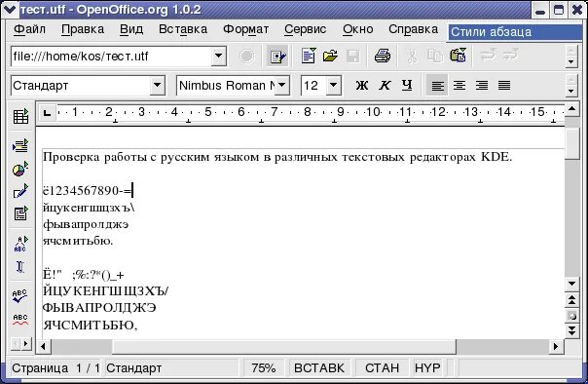This screenshot has width=588, height=384.
Task: Click the Insert object chart icon
Action: coord(20,169)
